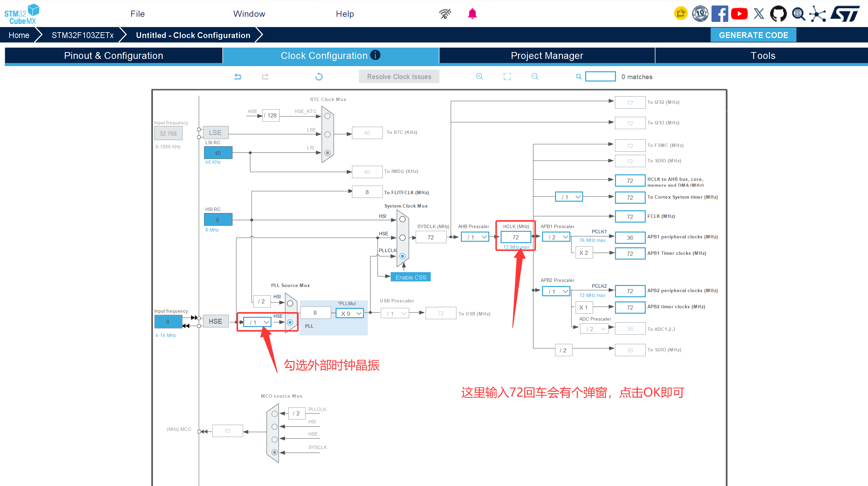868x486 pixels.
Task: Open the GitHub icon link
Action: 778,14
